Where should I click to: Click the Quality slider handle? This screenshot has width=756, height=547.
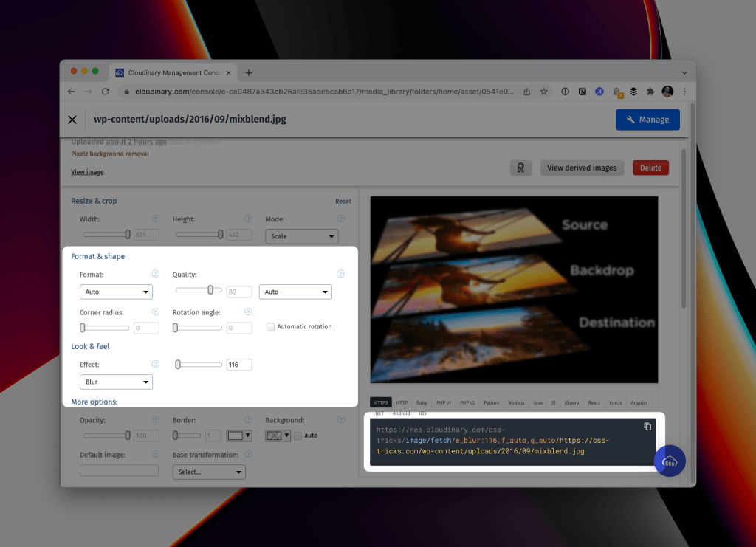[x=210, y=290]
